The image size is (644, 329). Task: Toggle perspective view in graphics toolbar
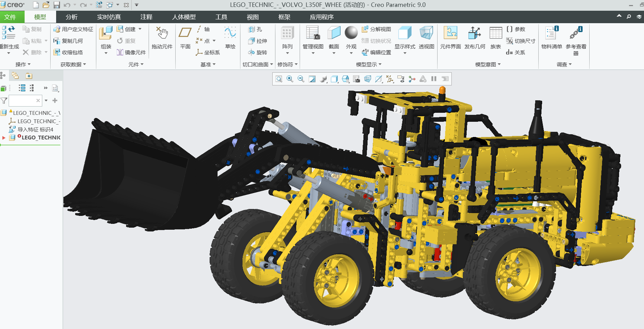click(368, 79)
